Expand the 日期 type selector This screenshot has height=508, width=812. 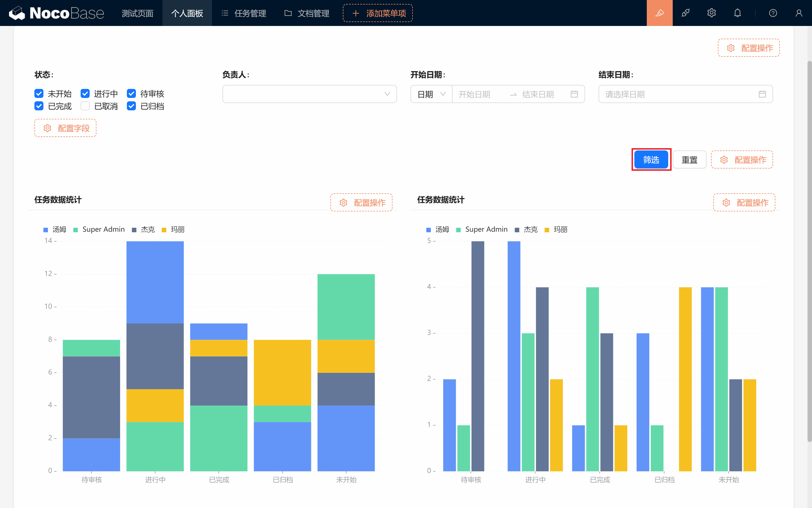click(x=431, y=94)
